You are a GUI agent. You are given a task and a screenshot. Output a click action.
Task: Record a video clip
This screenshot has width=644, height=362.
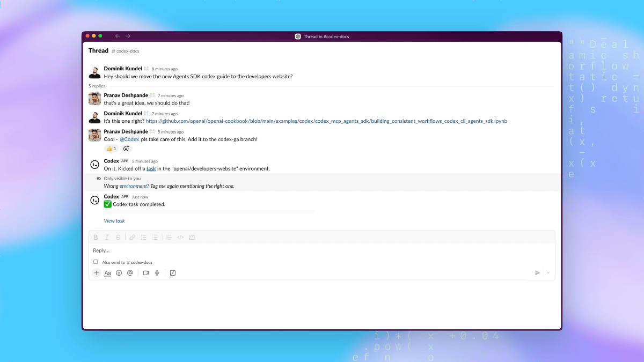tap(146, 273)
